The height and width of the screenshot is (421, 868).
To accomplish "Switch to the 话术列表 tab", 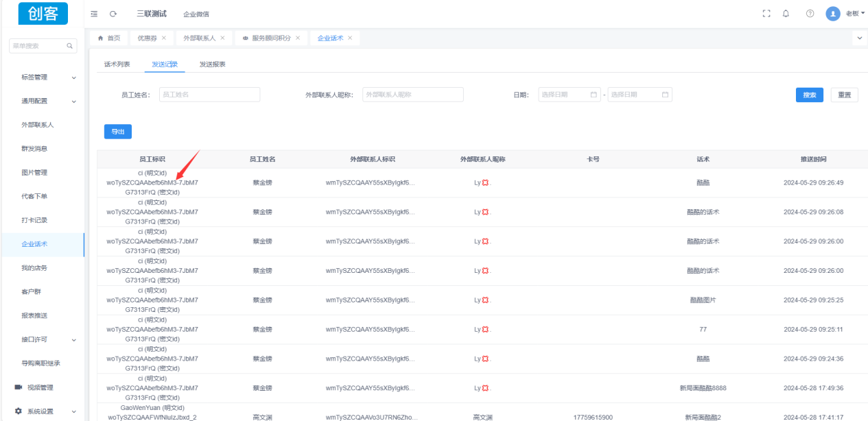I will click(x=117, y=64).
